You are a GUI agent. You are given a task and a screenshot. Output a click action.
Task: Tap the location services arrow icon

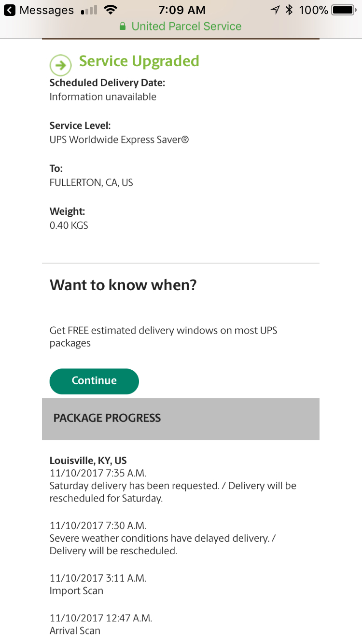click(x=275, y=10)
